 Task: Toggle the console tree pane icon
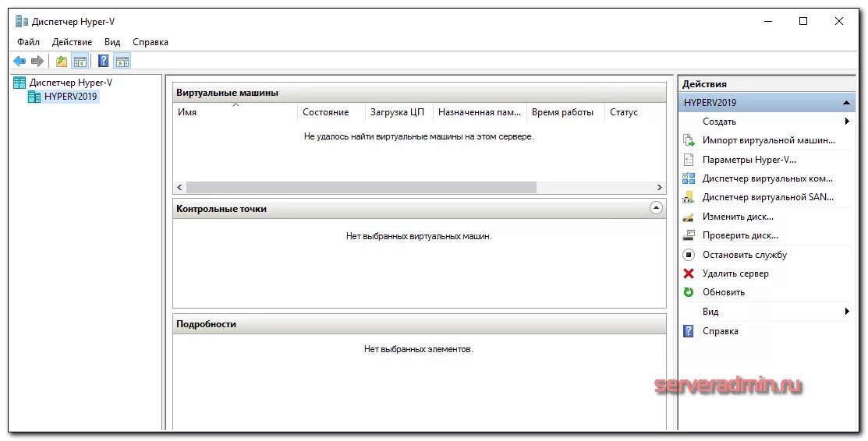80,61
